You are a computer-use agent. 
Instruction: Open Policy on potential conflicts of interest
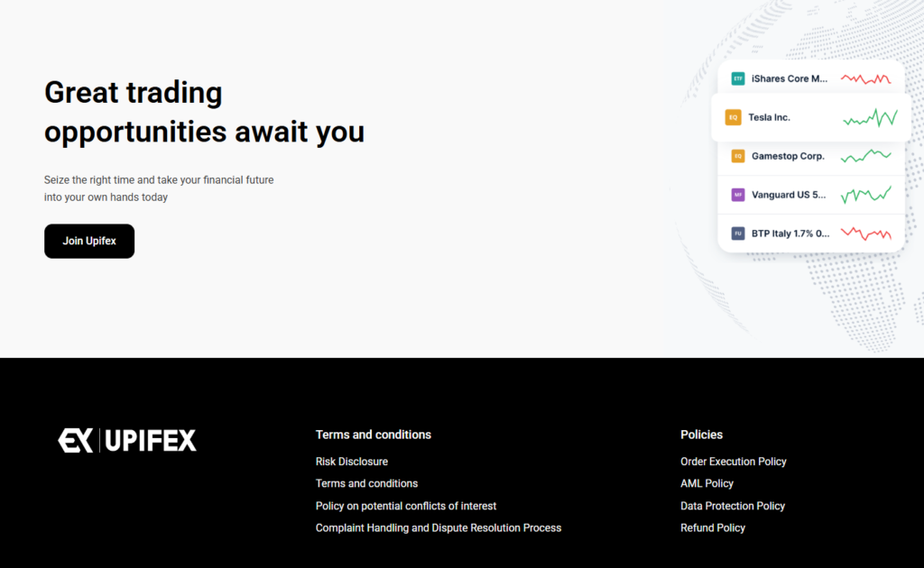[405, 507]
